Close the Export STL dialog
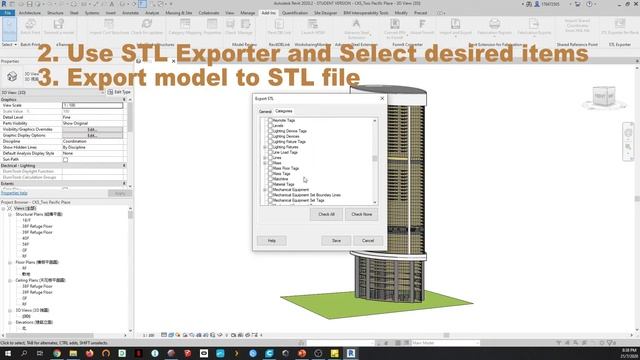Viewport: 640px width, 360px height. coord(382,98)
